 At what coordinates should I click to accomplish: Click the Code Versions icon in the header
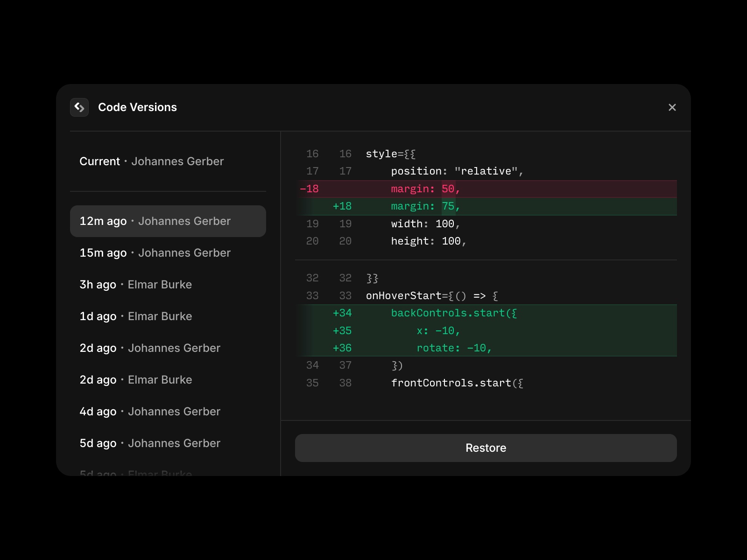[x=79, y=107]
